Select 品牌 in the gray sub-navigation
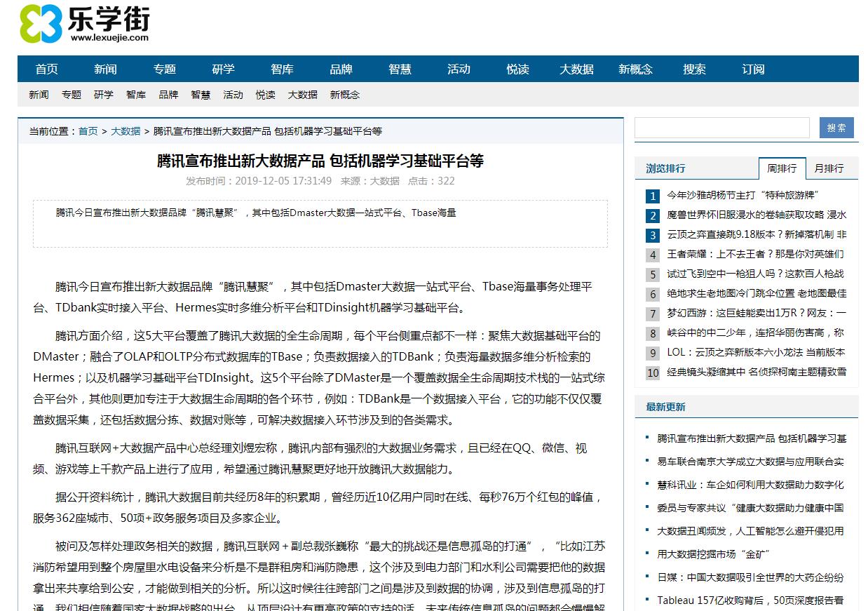 (168, 95)
